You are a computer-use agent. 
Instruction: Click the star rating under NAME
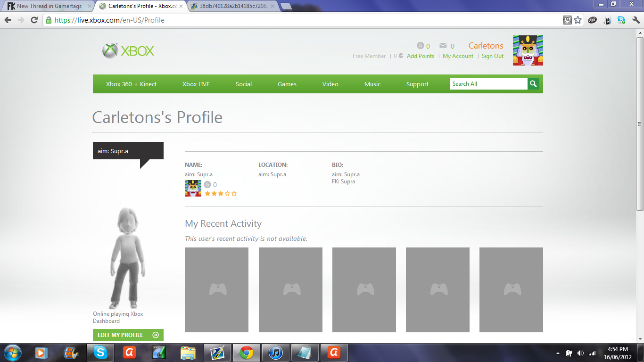tap(221, 193)
